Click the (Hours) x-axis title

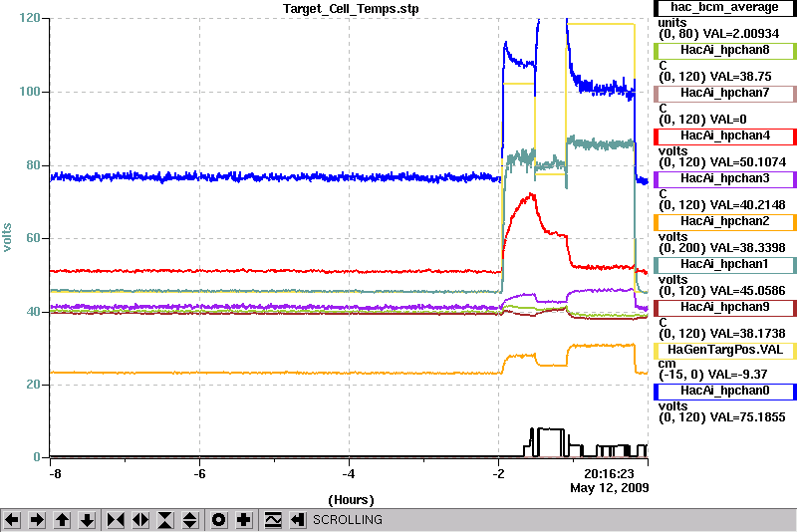pos(351,500)
